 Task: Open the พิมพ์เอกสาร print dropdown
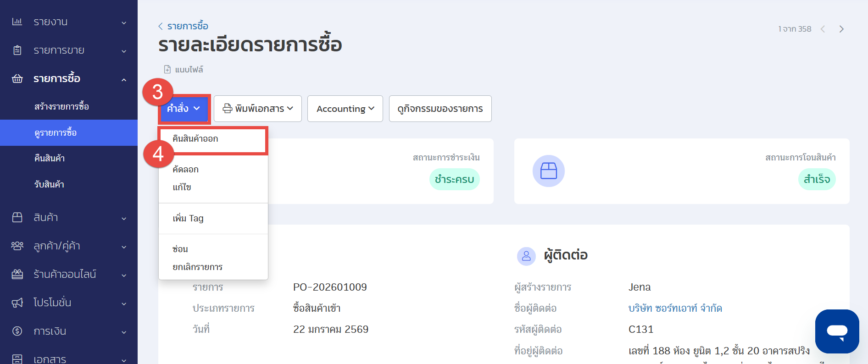[x=257, y=109]
